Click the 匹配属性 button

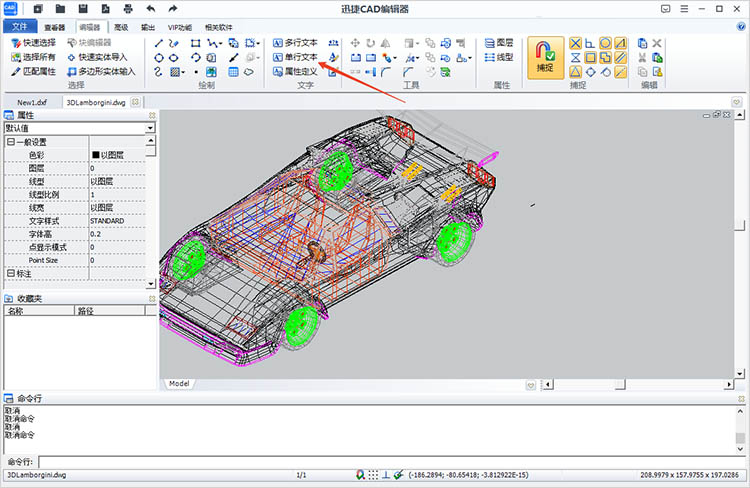tap(33, 72)
